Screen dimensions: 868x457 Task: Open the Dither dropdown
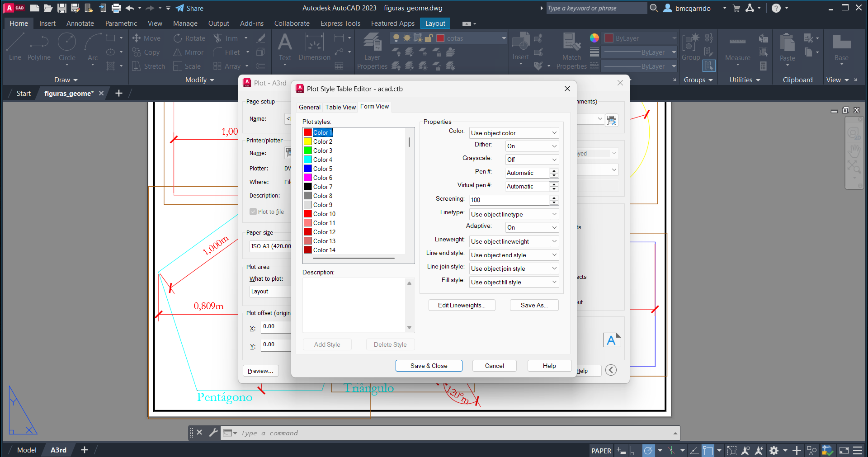click(x=532, y=146)
